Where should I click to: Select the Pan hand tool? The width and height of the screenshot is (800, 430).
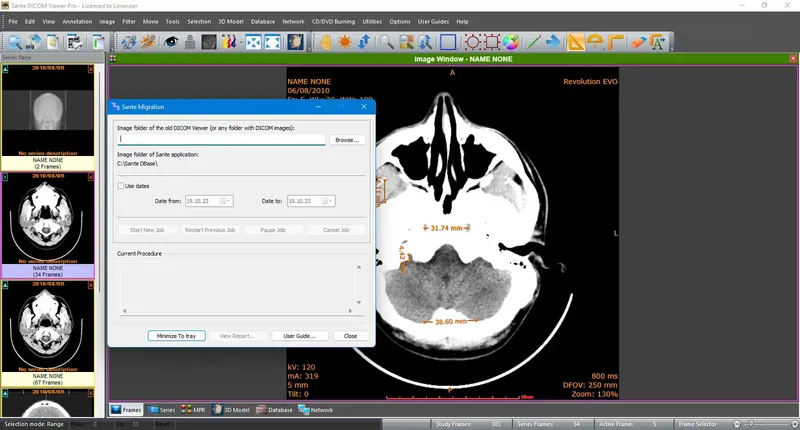tap(325, 42)
